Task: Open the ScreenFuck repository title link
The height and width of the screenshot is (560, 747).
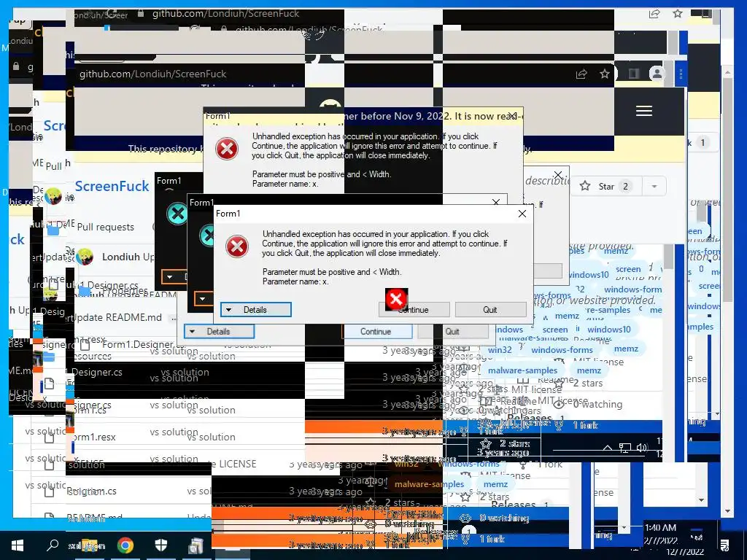Action: click(112, 186)
